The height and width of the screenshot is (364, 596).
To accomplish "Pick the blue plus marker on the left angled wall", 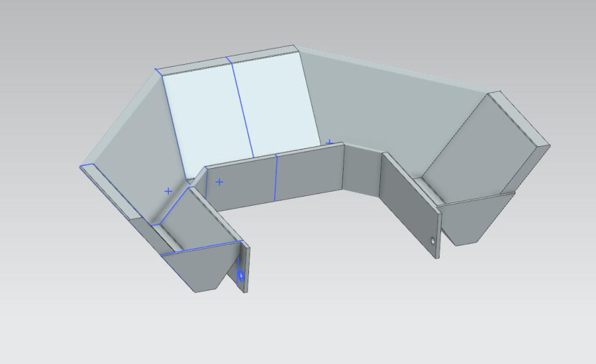I will pos(168,191).
